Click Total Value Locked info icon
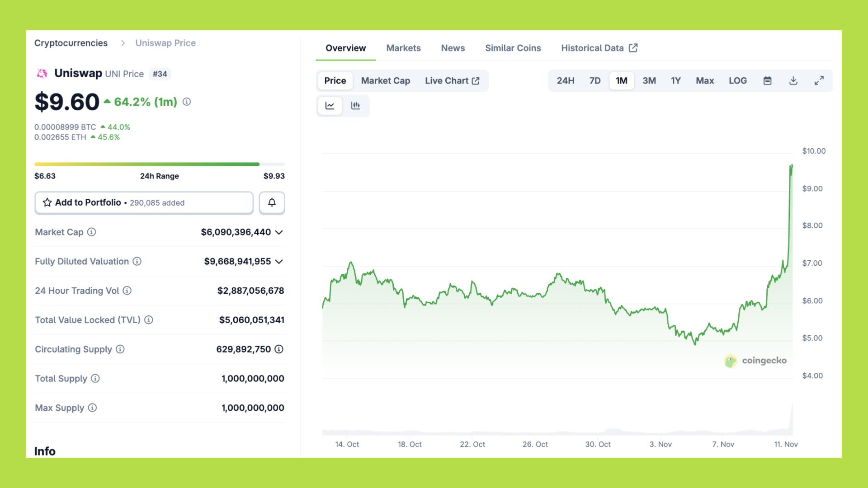Image resolution: width=868 pixels, height=488 pixels. 149,320
